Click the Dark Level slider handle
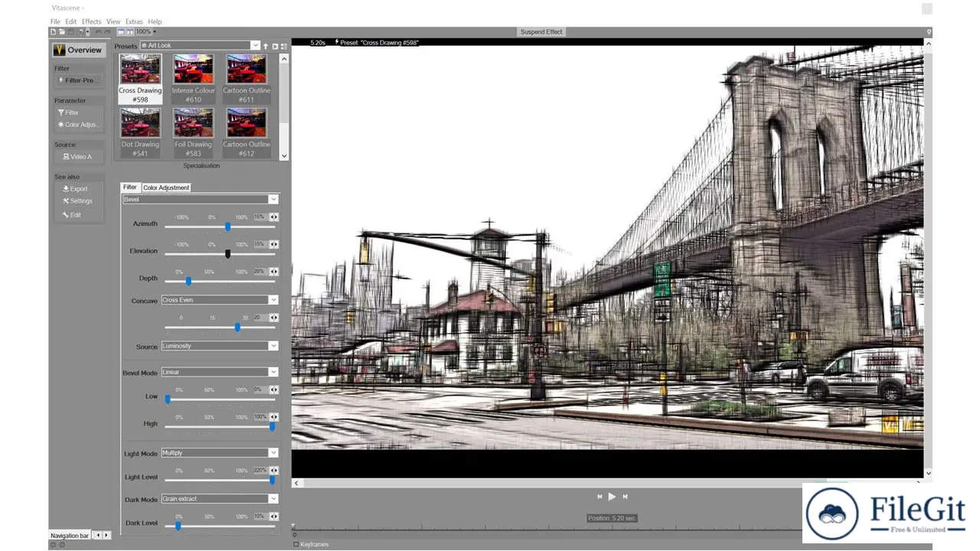The height and width of the screenshot is (551, 980). pos(178,526)
